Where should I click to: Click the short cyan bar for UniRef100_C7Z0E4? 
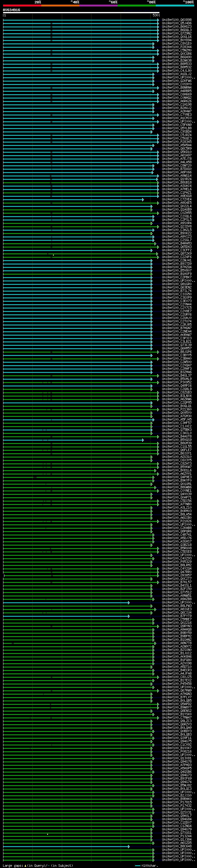pos(73,200)
